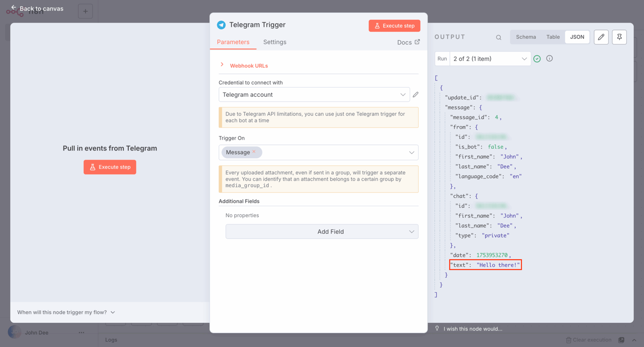Image resolution: width=644 pixels, height=347 pixels.
Task: Click the Telegram logo in the trigger header
Action: point(221,25)
